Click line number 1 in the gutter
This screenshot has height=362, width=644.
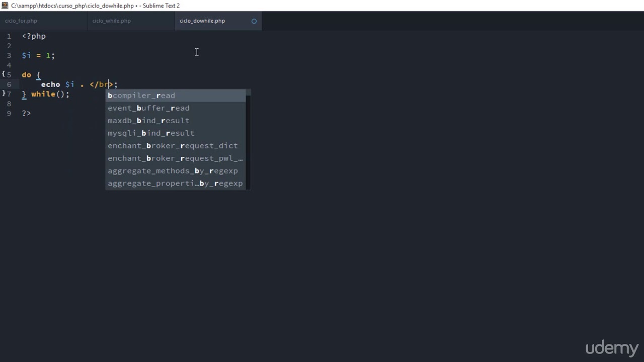click(x=9, y=36)
